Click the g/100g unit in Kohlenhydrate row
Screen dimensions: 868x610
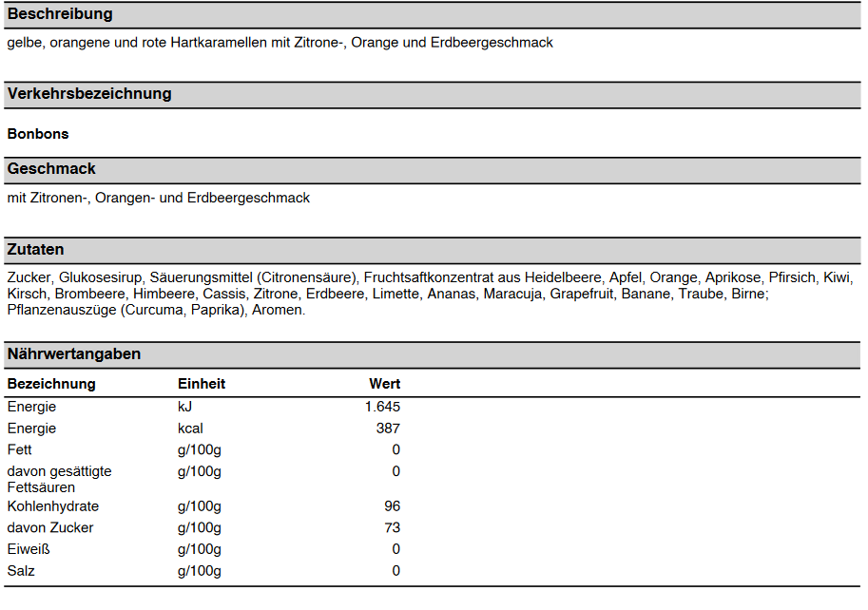pyautogui.click(x=200, y=506)
